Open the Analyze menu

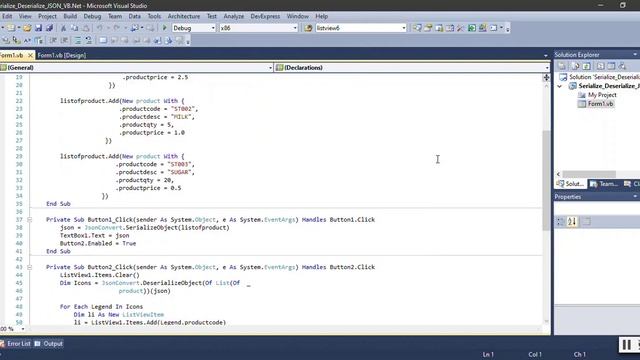[233, 16]
